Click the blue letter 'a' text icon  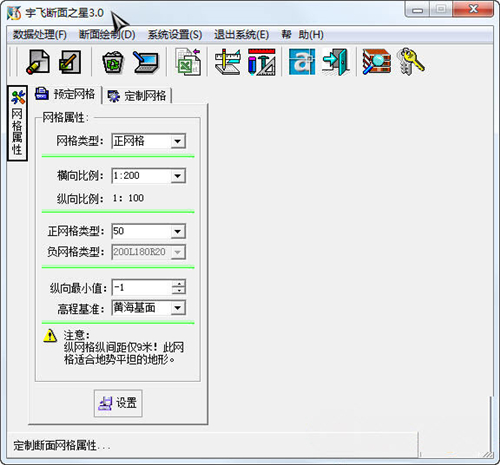coord(302,62)
